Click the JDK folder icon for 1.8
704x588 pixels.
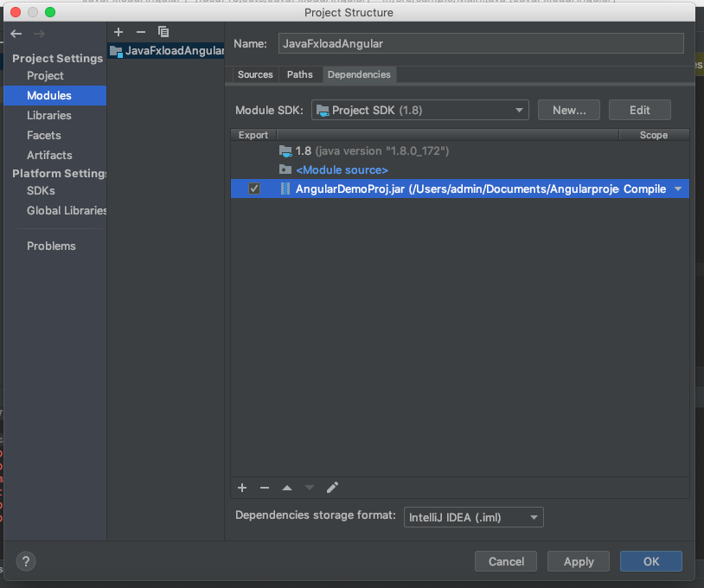(x=285, y=151)
